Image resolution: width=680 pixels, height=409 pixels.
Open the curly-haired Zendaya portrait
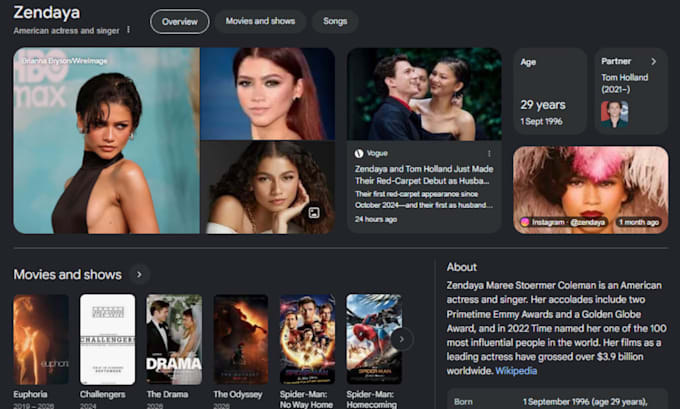[268, 187]
